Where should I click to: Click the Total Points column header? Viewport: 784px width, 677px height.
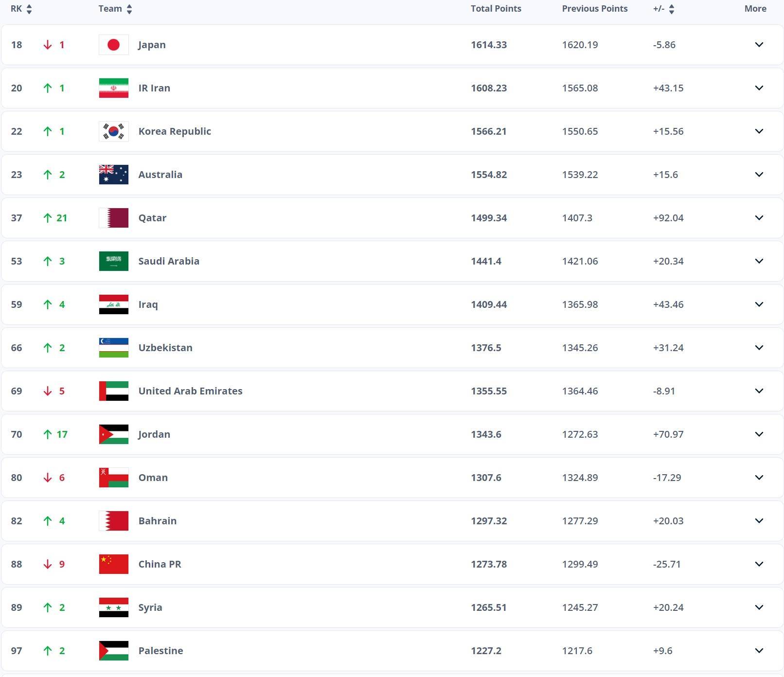click(496, 9)
